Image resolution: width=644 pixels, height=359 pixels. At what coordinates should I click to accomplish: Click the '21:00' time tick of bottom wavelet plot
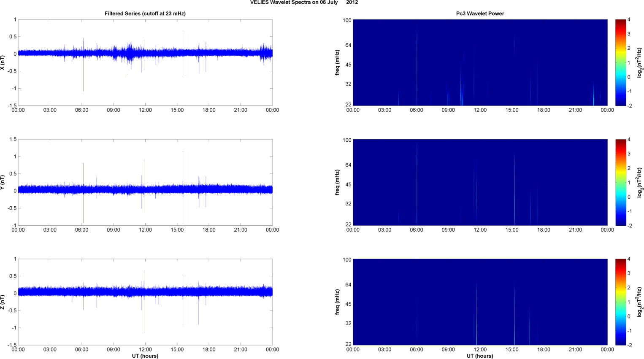pos(576,349)
